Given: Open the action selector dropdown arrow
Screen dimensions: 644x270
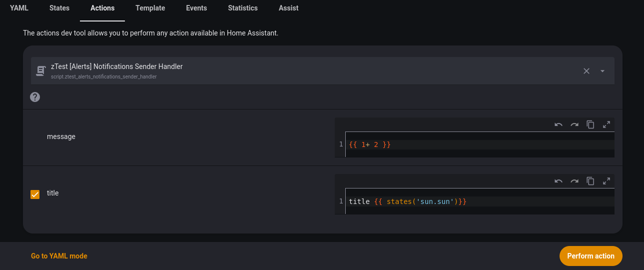Looking at the screenshot, I should [603, 71].
